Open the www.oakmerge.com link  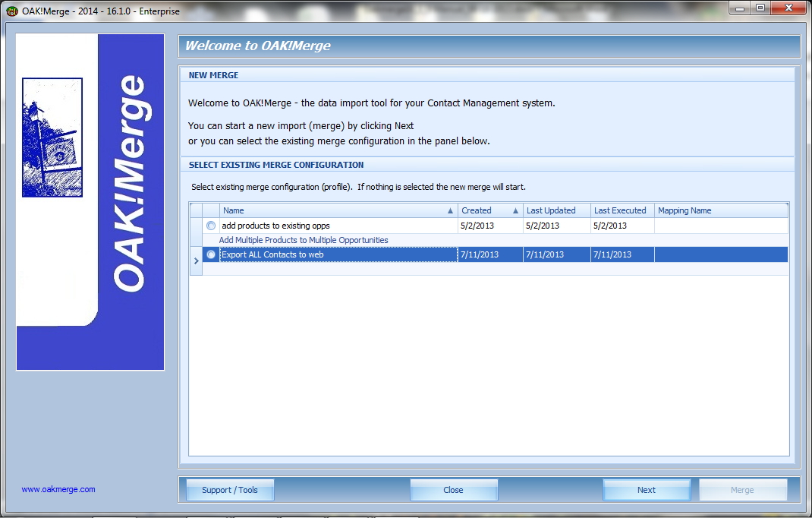click(x=58, y=489)
